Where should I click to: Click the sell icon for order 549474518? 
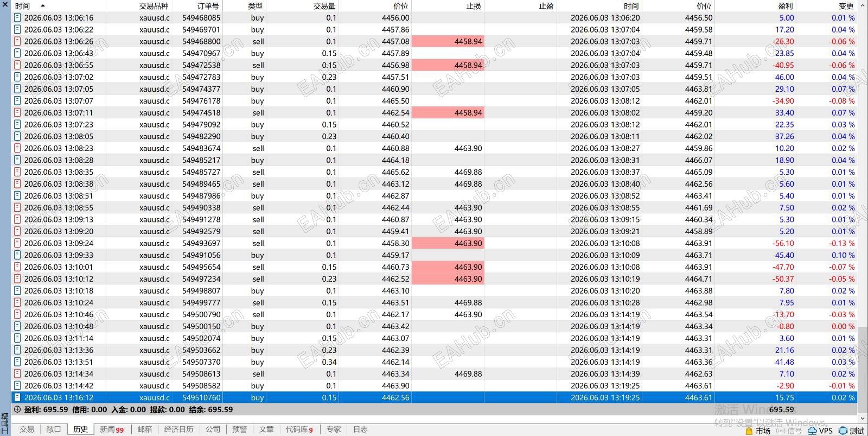tap(17, 113)
